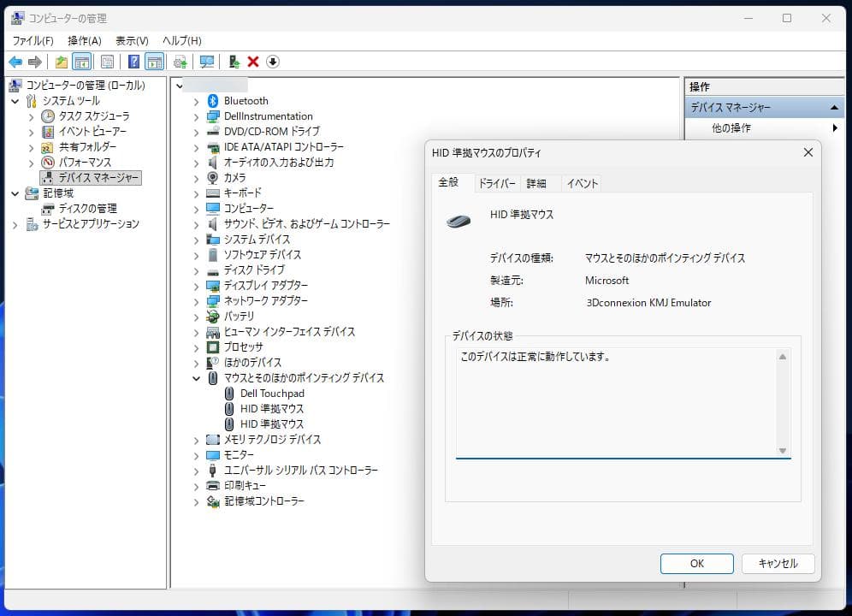Open the 操作(A) menu

point(85,40)
